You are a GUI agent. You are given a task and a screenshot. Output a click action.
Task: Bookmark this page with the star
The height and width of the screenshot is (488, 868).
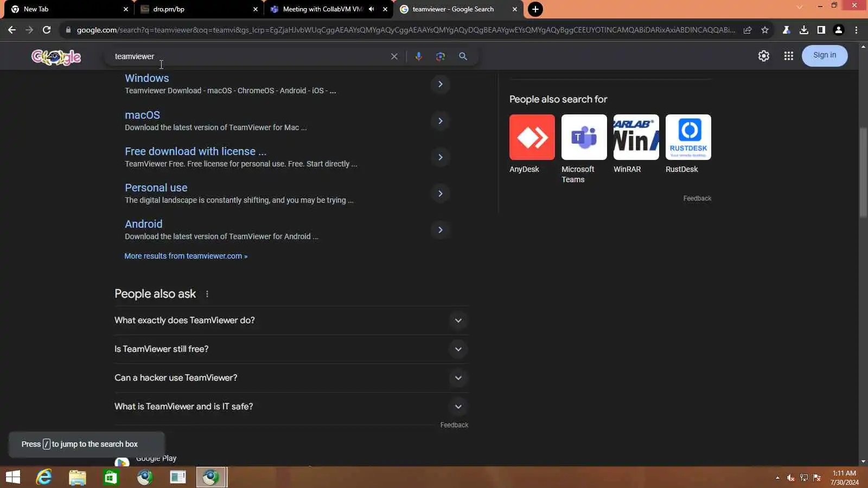[765, 30]
